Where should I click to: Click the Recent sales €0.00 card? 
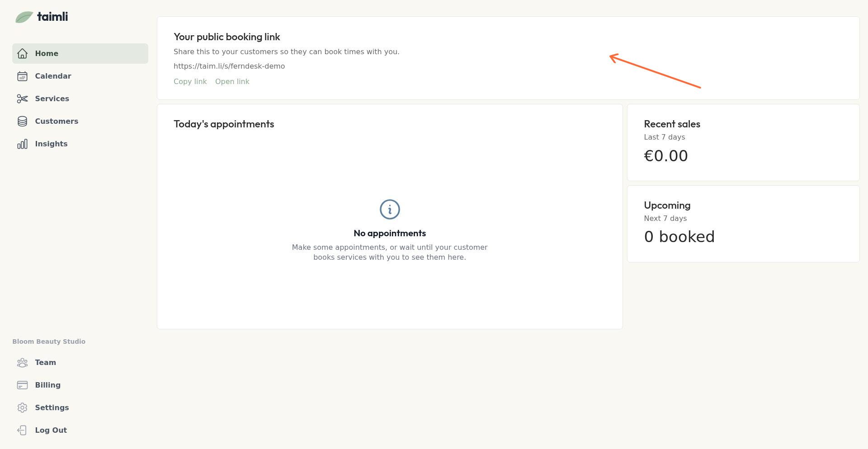pyautogui.click(x=743, y=143)
